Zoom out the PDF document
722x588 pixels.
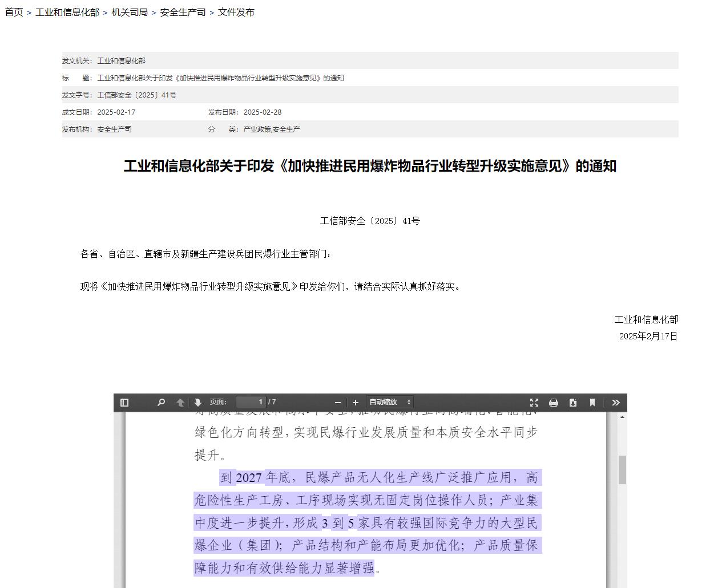338,403
